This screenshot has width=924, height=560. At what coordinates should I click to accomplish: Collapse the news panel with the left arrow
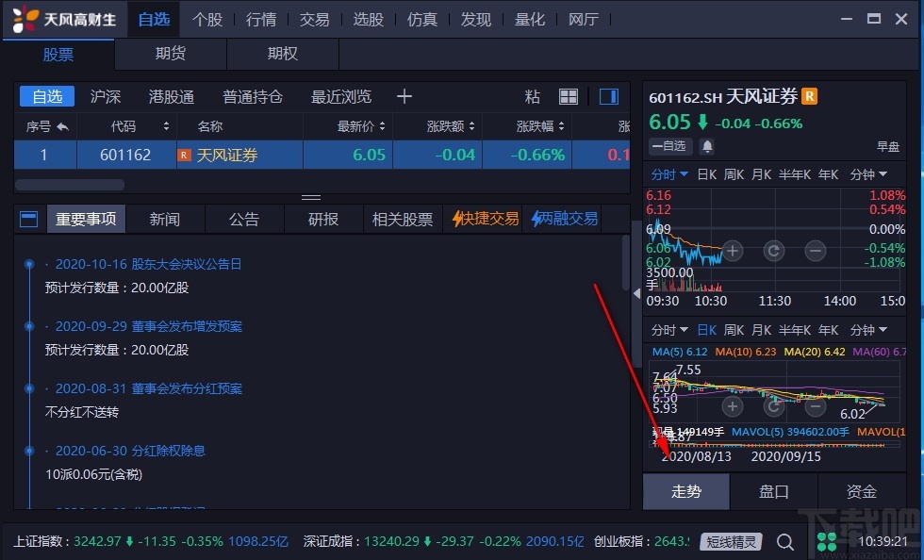[637, 294]
